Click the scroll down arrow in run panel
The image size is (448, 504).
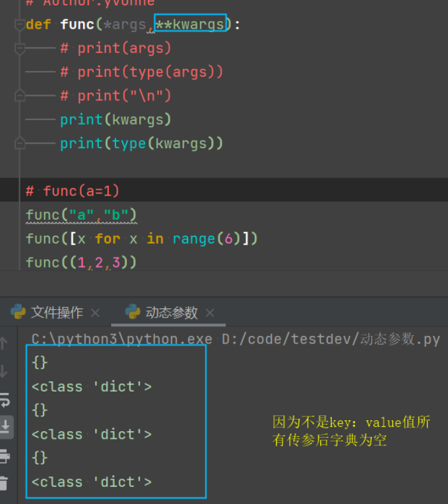pos(4,370)
